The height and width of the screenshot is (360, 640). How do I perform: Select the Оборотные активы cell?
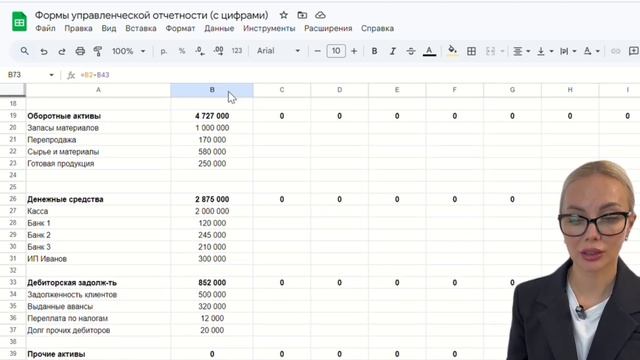pyautogui.click(x=98, y=116)
